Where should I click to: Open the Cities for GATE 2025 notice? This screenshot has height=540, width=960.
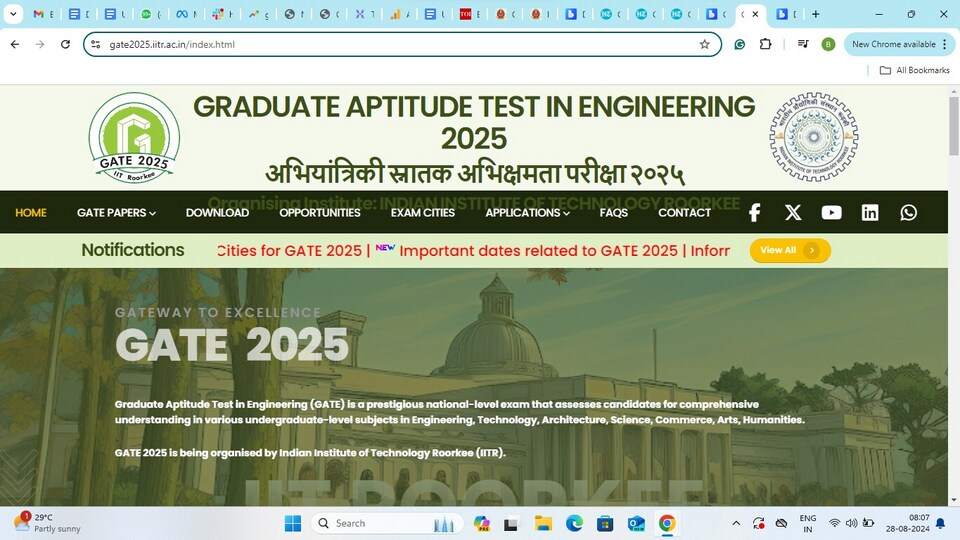[x=290, y=251]
